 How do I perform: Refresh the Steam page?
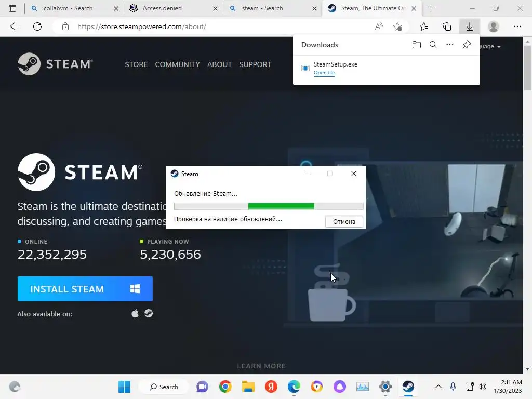pos(37,26)
